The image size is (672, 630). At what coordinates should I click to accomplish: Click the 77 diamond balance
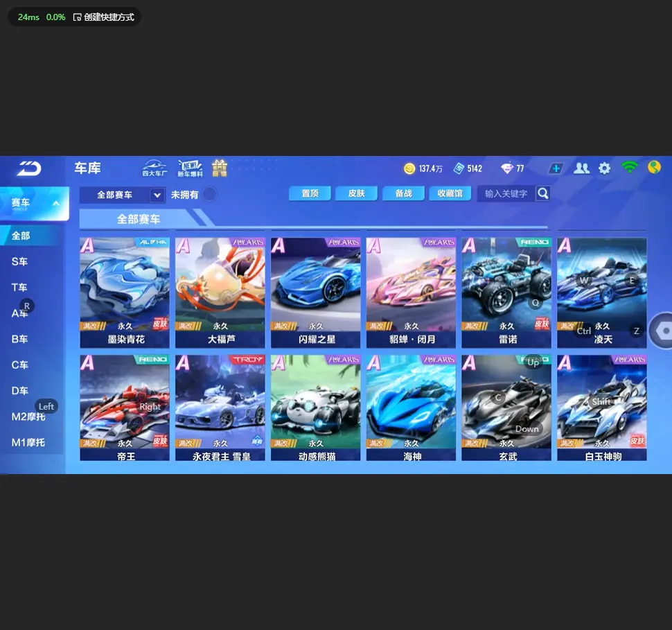pyautogui.click(x=520, y=169)
